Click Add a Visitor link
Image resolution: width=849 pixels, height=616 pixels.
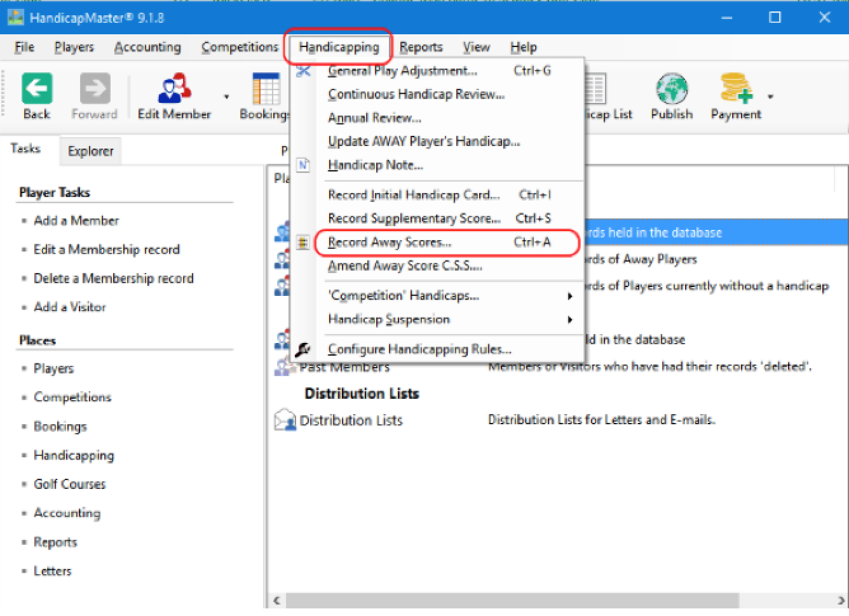[70, 307]
